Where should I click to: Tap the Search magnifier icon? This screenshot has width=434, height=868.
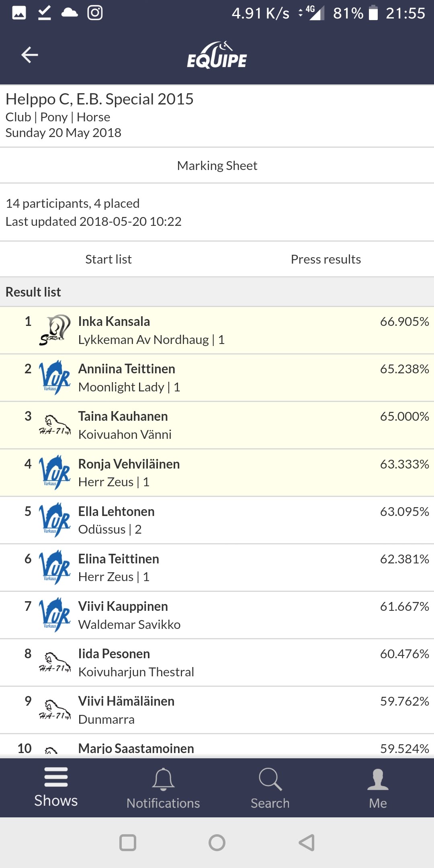tap(270, 779)
